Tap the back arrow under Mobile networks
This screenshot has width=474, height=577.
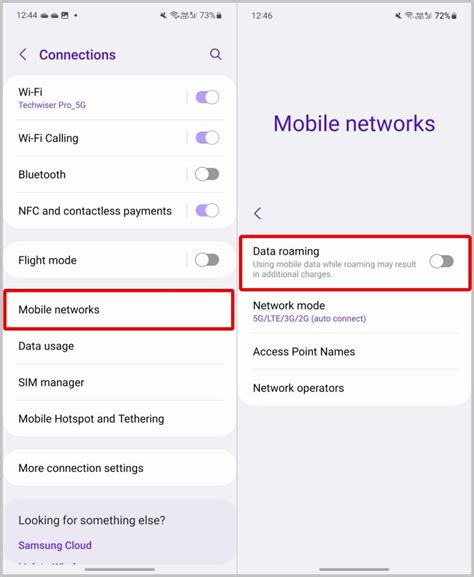(x=258, y=213)
